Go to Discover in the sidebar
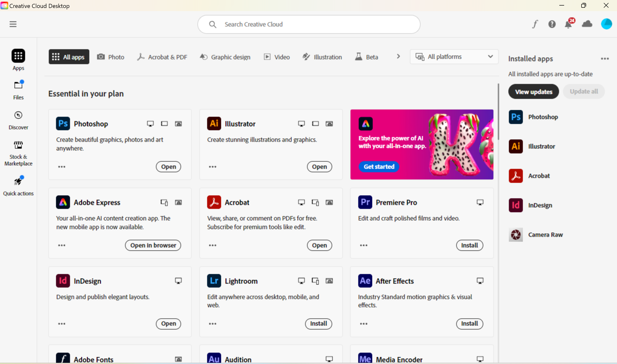 (x=18, y=120)
